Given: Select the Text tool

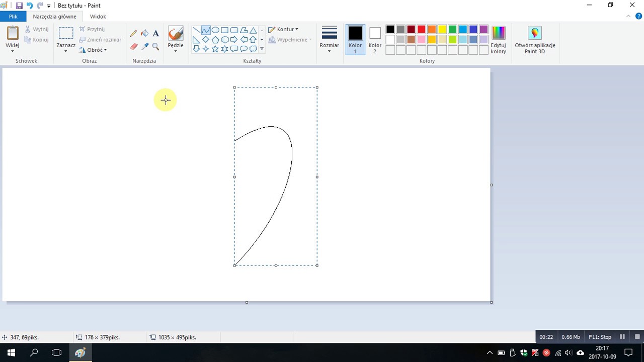Looking at the screenshot, I should tap(156, 33).
